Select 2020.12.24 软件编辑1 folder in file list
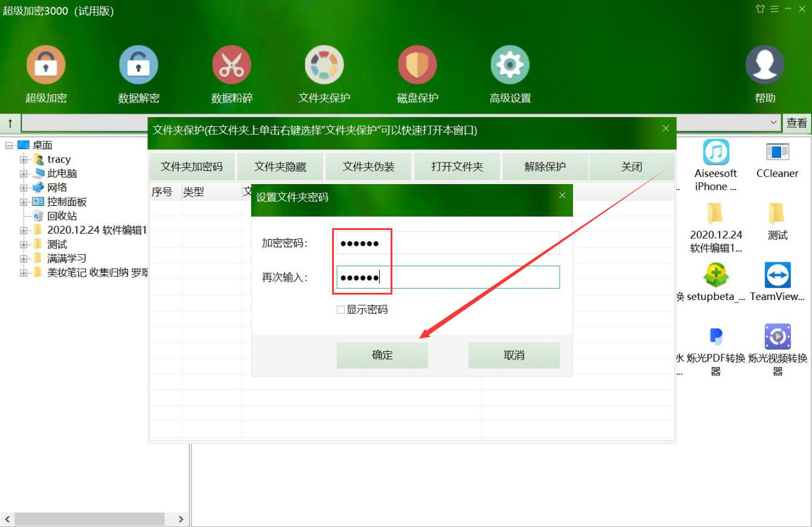 [716, 227]
